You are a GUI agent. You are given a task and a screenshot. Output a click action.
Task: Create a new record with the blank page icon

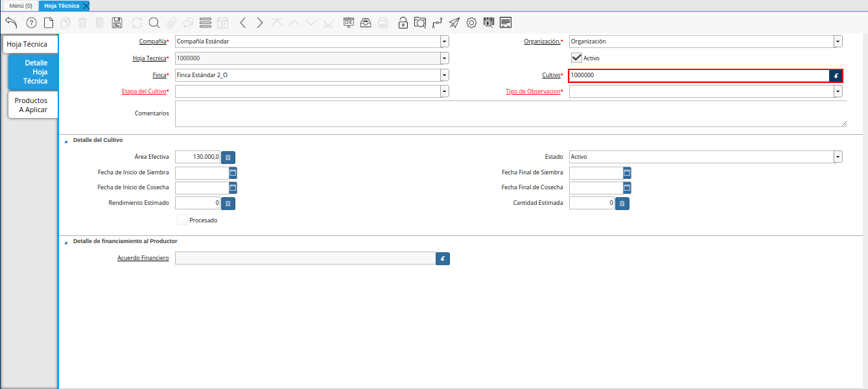coord(49,23)
